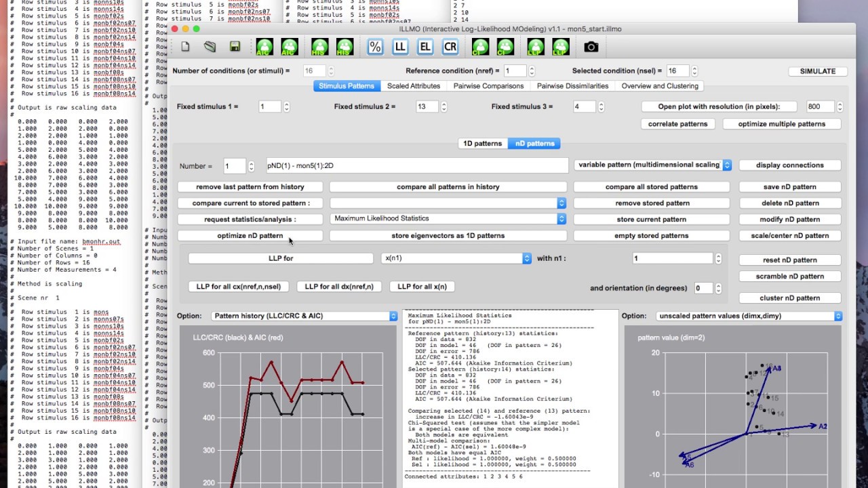868x488 pixels.
Task: Select the CR toolbar icon
Action: pyautogui.click(x=450, y=47)
